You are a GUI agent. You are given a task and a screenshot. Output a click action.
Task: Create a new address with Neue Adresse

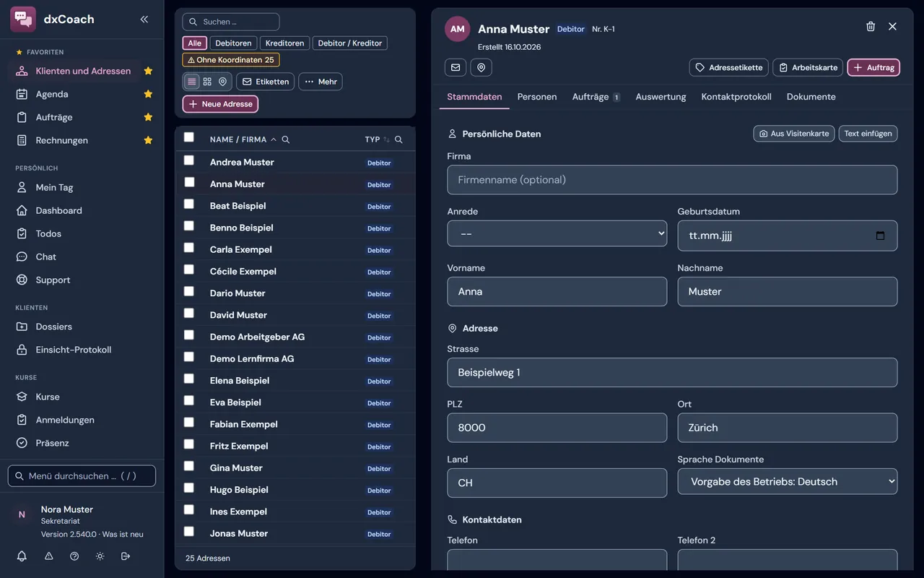pos(220,104)
